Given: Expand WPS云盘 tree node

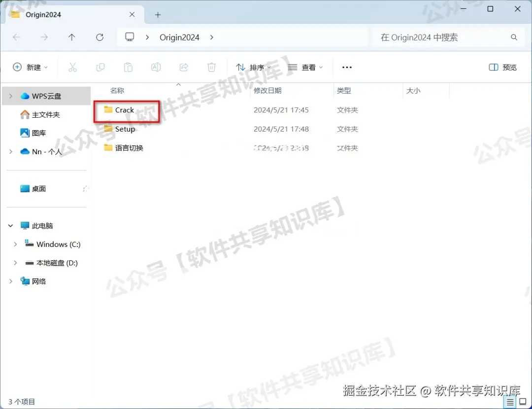Looking at the screenshot, I should pyautogui.click(x=11, y=96).
